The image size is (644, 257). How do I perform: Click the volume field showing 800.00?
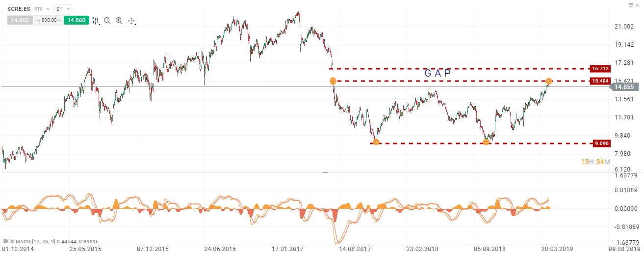48,21
